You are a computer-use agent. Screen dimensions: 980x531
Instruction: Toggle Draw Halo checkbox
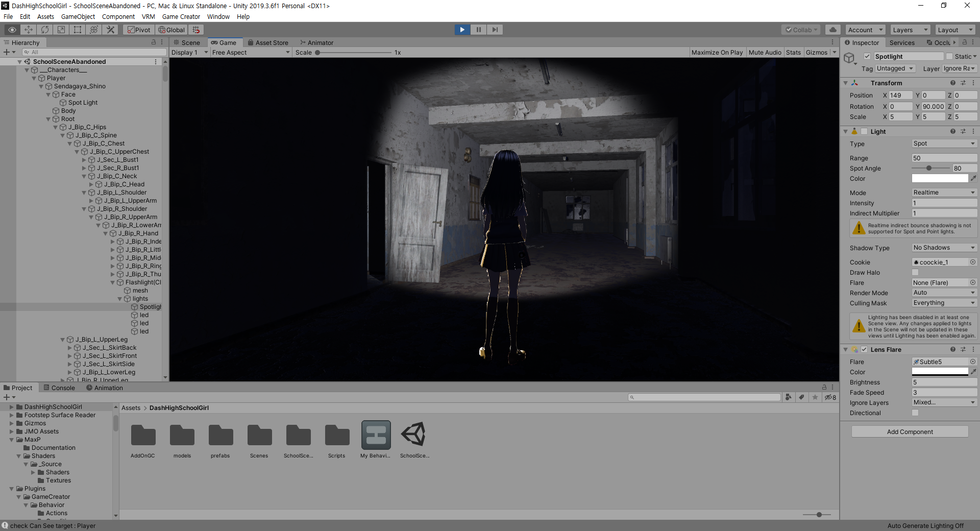point(915,272)
